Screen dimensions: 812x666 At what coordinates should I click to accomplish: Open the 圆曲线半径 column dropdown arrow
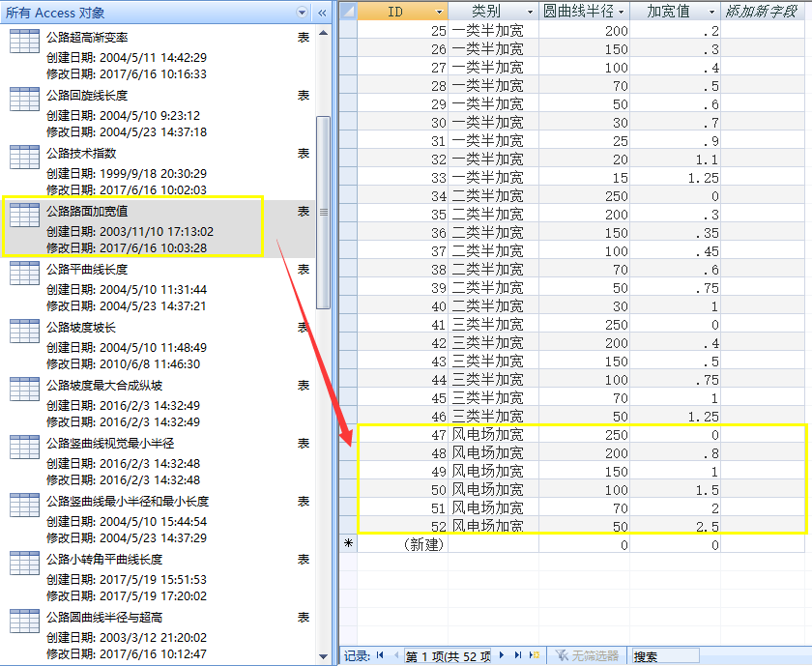coord(622,11)
